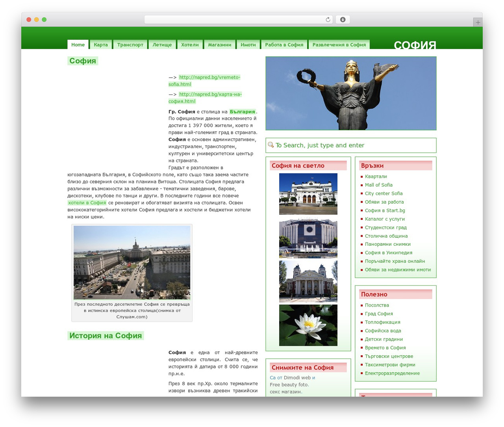Open the Студенстски град link
Image resolution: width=504 pixels, height=427 pixels.
(385, 227)
